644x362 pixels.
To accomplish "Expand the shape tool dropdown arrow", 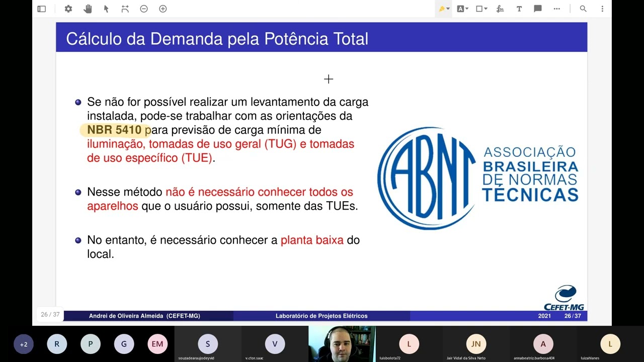I will tap(486, 9).
